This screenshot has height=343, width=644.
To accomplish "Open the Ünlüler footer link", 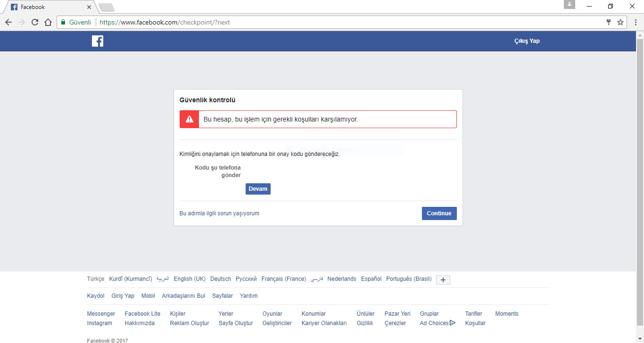I will tap(366, 314).
